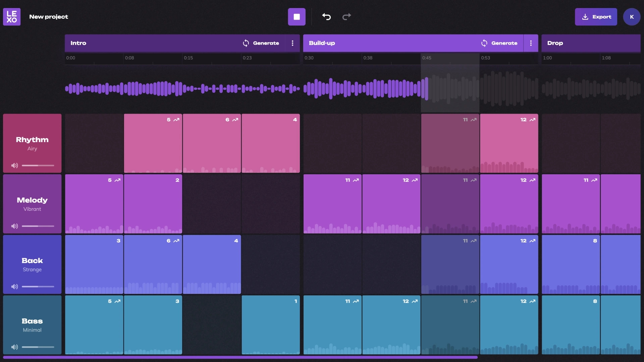Mute the Rhythm track speaker icon
Viewport: 644px width, 362px height.
(x=14, y=166)
